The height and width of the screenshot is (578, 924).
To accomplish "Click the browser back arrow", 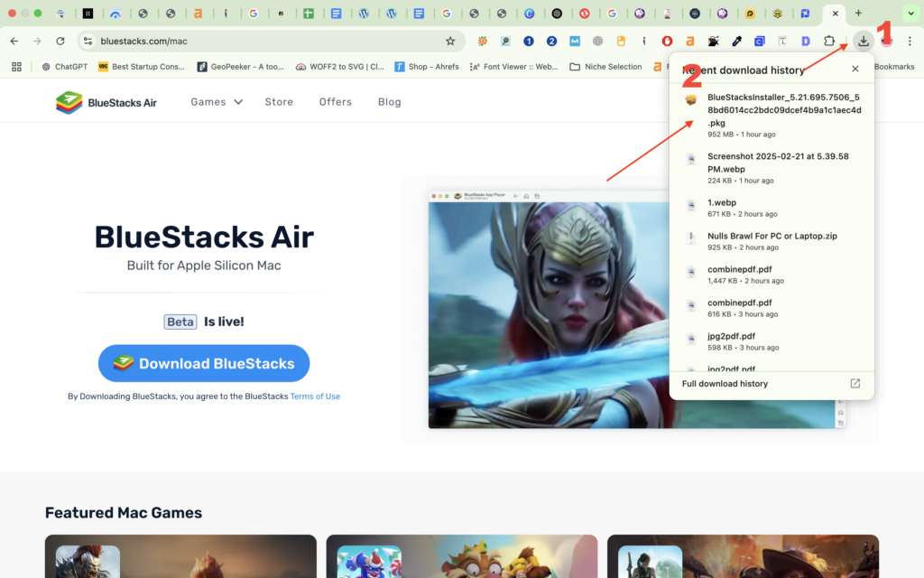I will point(14,41).
